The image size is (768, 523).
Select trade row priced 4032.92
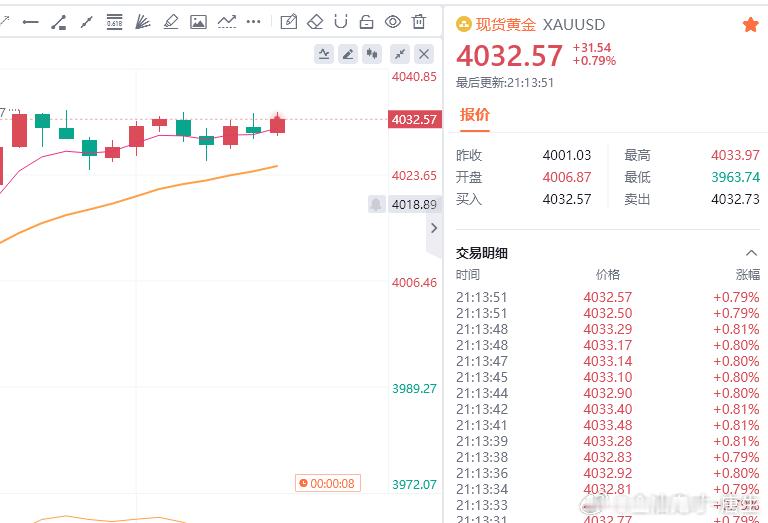[608, 473]
